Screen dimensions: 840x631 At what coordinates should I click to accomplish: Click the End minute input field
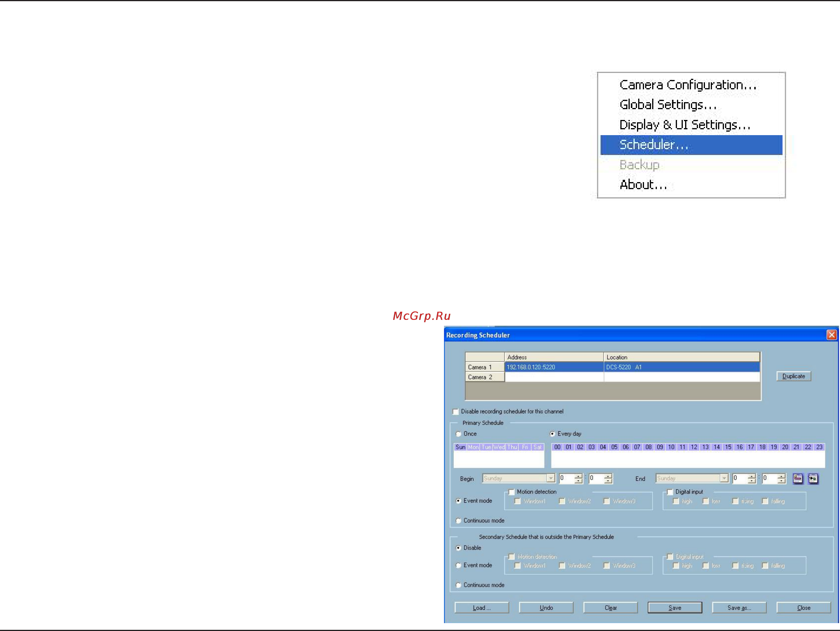click(770, 478)
